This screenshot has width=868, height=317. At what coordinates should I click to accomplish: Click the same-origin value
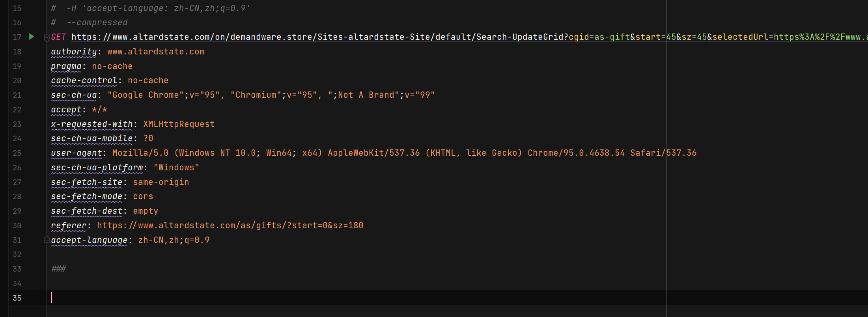161,182
